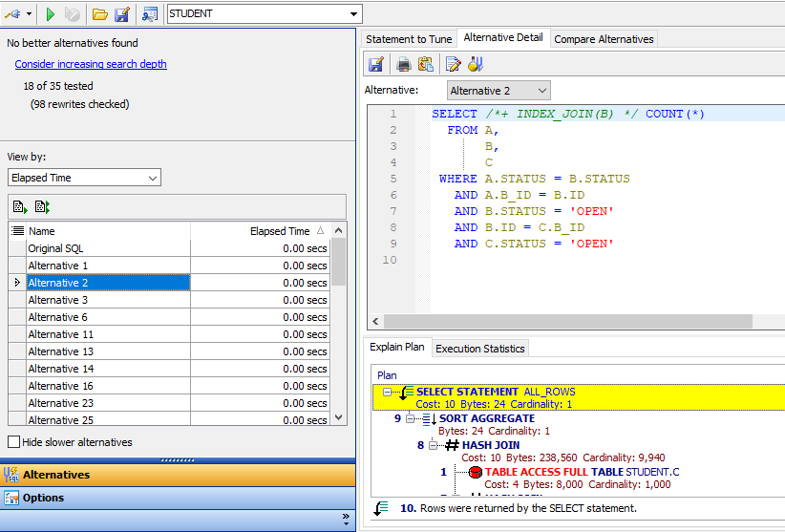Select the Alternative 25 row
Screen dimensions: 785x532
169,419
